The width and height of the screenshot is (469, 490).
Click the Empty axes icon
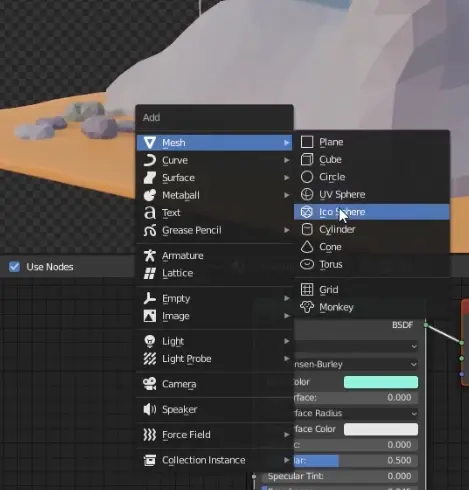(150, 298)
